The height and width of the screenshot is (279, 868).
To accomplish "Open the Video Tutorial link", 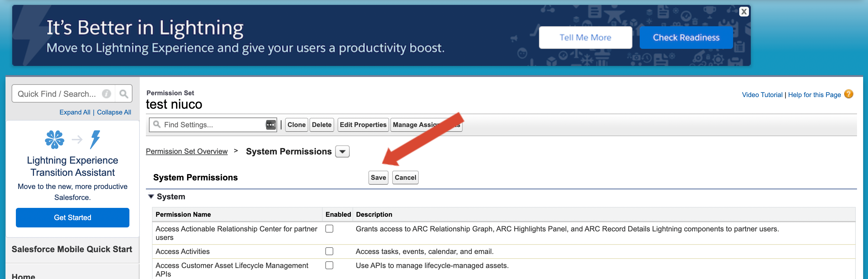I will click(762, 95).
